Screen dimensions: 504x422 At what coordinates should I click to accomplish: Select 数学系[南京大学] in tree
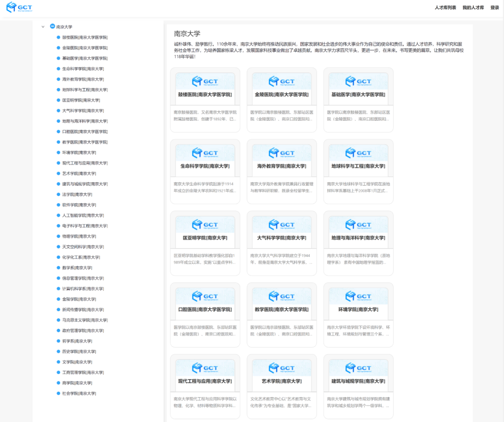click(77, 268)
